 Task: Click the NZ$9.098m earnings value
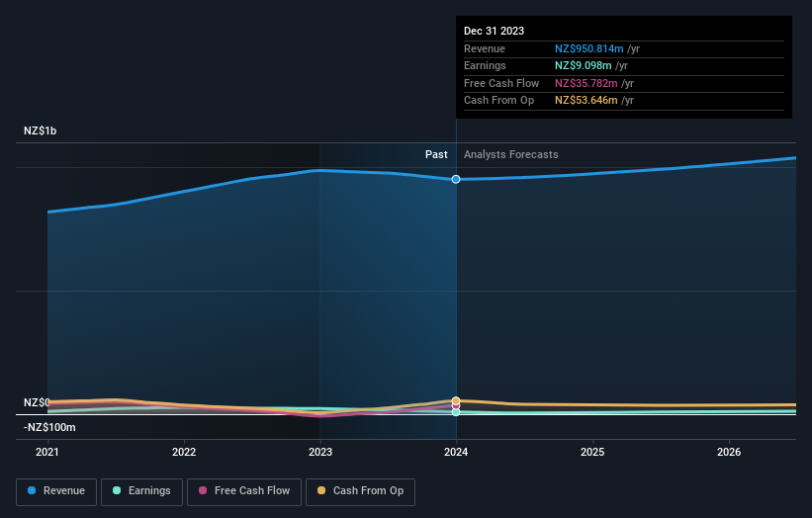pyautogui.click(x=584, y=65)
